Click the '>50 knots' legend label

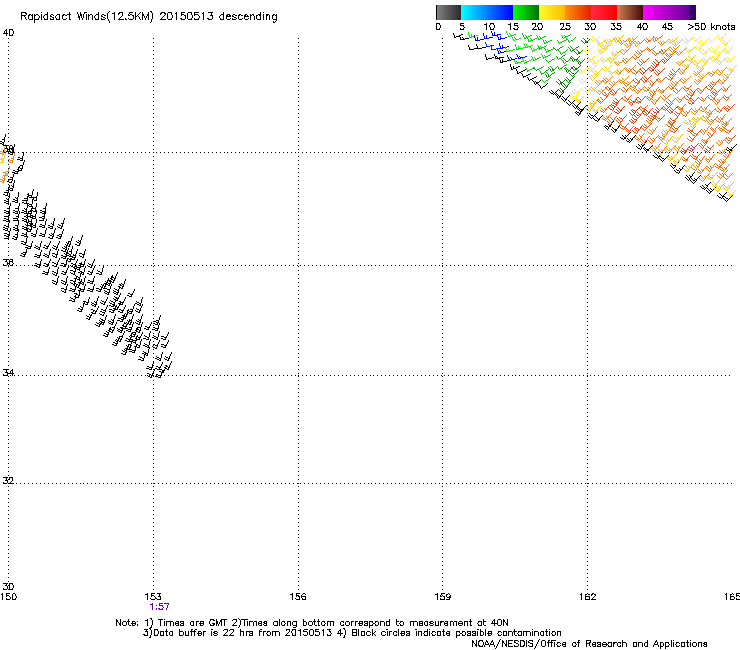(711, 27)
